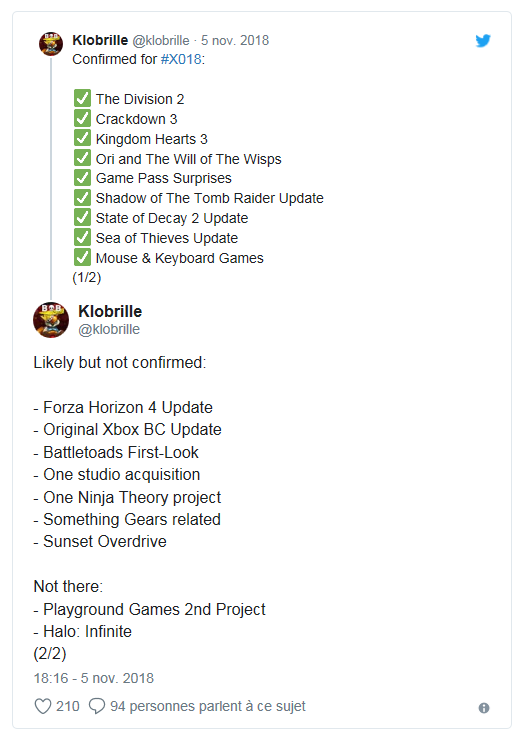Open replies via the speech bubble icon
This screenshot has width=526, height=744.
tap(97, 706)
